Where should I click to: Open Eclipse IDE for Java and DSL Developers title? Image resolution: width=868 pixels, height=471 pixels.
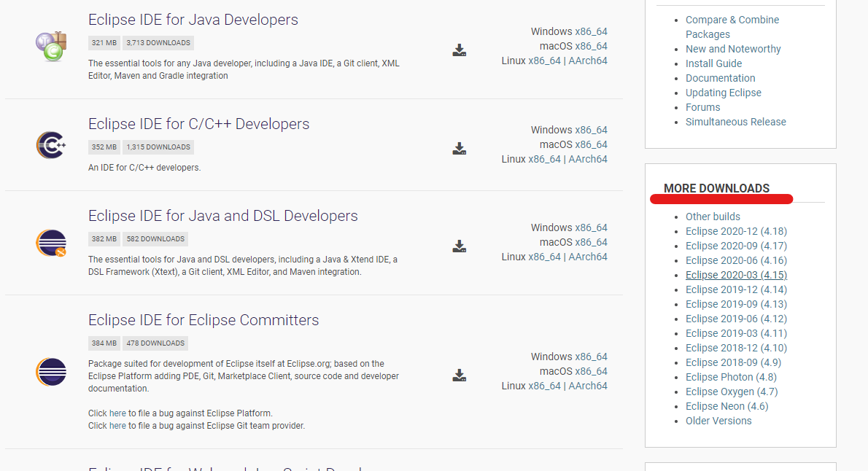pos(223,216)
